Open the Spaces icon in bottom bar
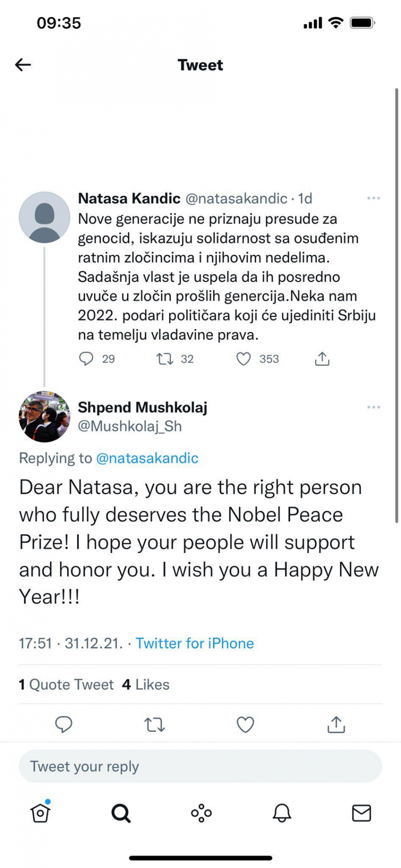The height and width of the screenshot is (868, 401). tap(200, 813)
